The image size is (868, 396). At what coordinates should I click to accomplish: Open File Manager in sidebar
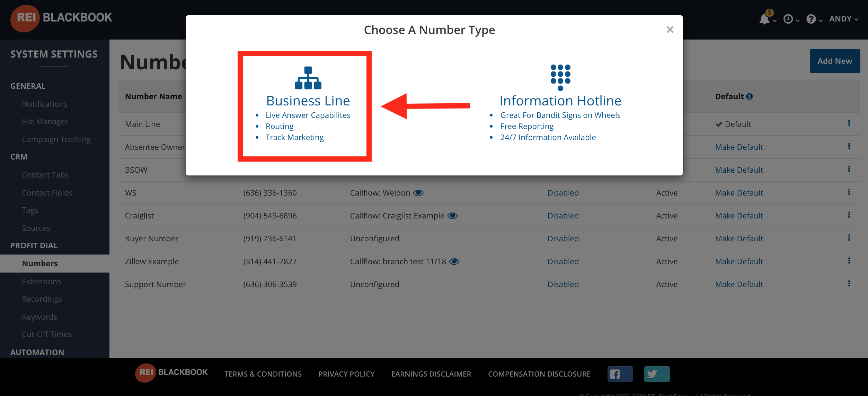[x=45, y=121]
